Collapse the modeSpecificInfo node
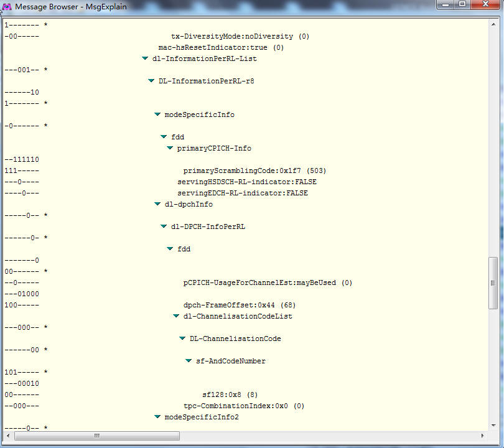Screen dimensions: 504x448 tap(157, 114)
